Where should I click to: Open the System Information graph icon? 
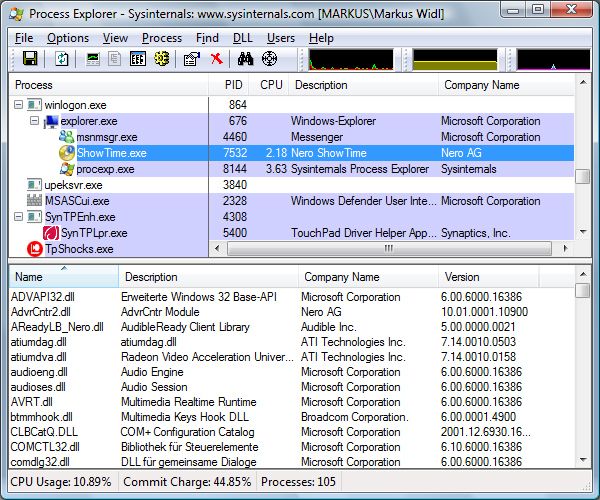tap(93, 59)
